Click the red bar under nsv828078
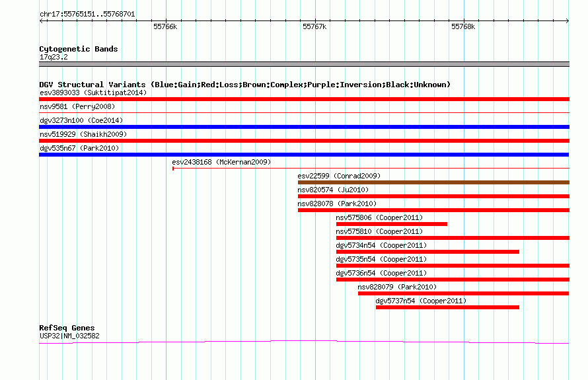Screen dimensions: 588x380 click(x=433, y=210)
